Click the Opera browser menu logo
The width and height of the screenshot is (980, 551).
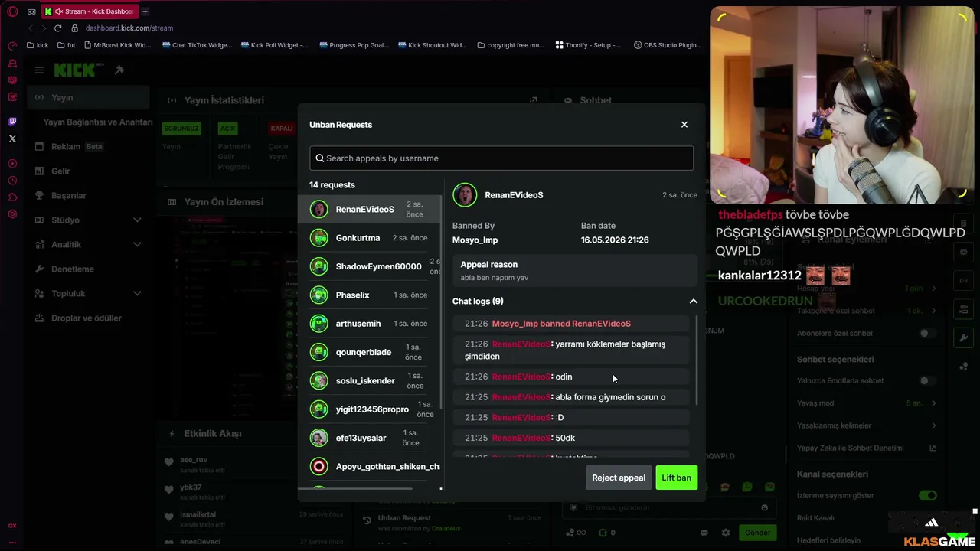tap(12, 11)
